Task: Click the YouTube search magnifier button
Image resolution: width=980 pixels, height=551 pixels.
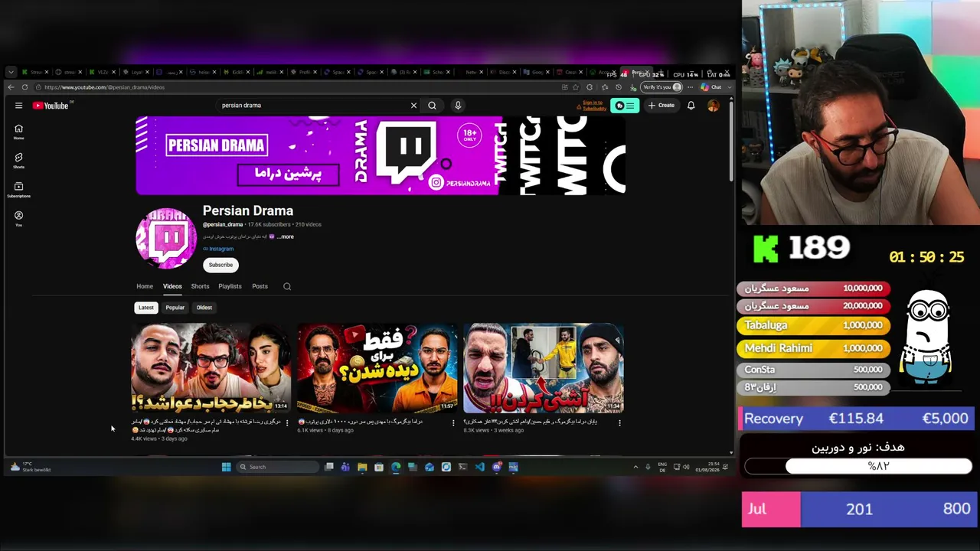Action: pyautogui.click(x=433, y=106)
